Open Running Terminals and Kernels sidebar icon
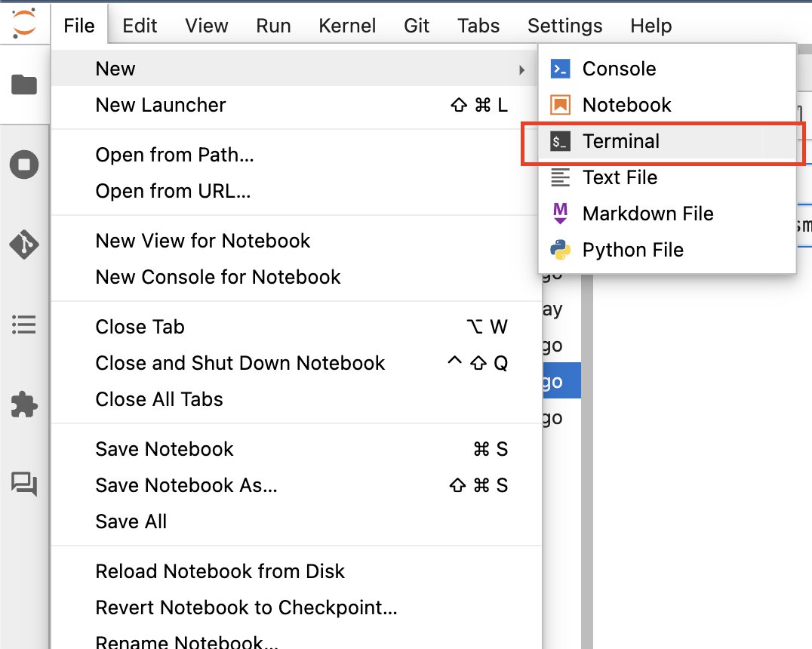Image resolution: width=812 pixels, height=649 pixels. coord(24,165)
